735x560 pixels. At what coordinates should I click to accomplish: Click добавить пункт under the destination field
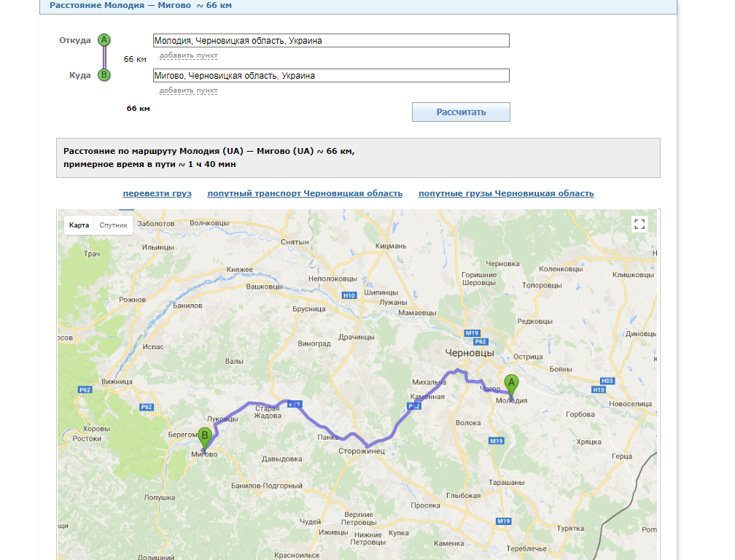188,90
